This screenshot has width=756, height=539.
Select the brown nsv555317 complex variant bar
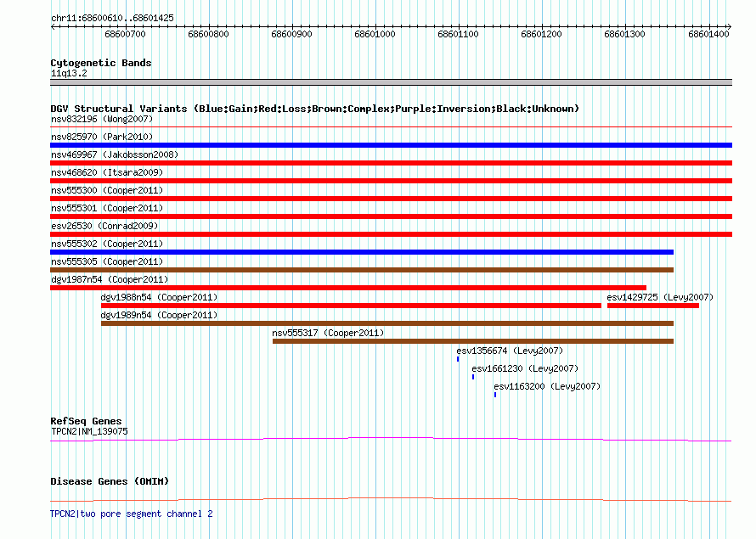click(x=473, y=341)
